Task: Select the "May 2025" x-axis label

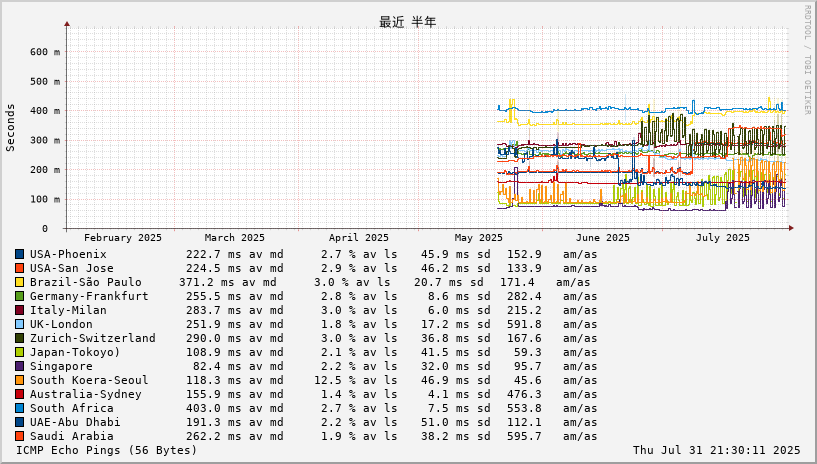Action: coord(478,238)
